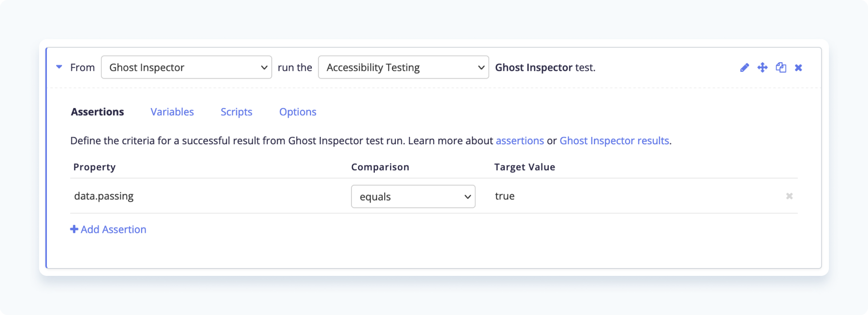Image resolution: width=868 pixels, height=315 pixels.
Task: Collapse the step with the blue triangle
Action: click(x=59, y=67)
